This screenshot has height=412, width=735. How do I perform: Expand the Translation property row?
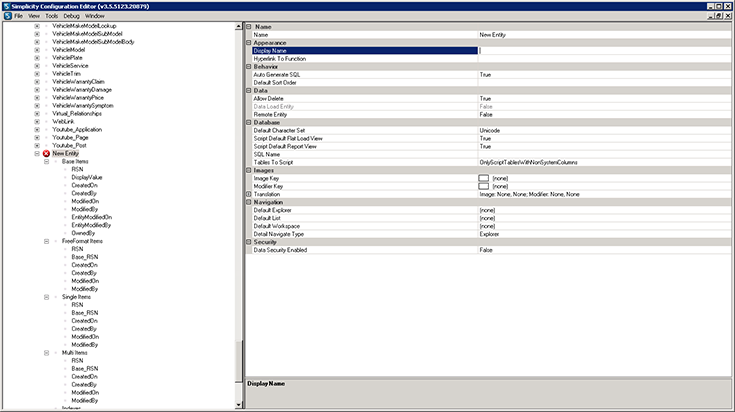click(249, 194)
